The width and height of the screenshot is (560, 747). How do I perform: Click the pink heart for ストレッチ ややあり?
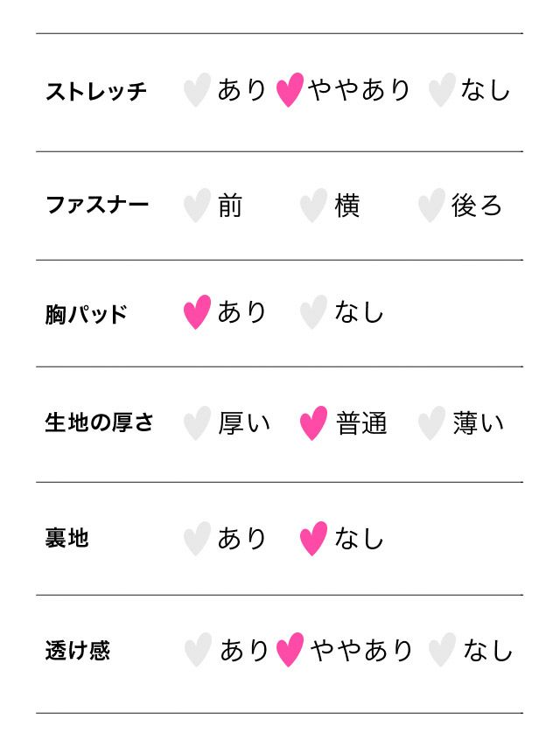click(x=289, y=90)
